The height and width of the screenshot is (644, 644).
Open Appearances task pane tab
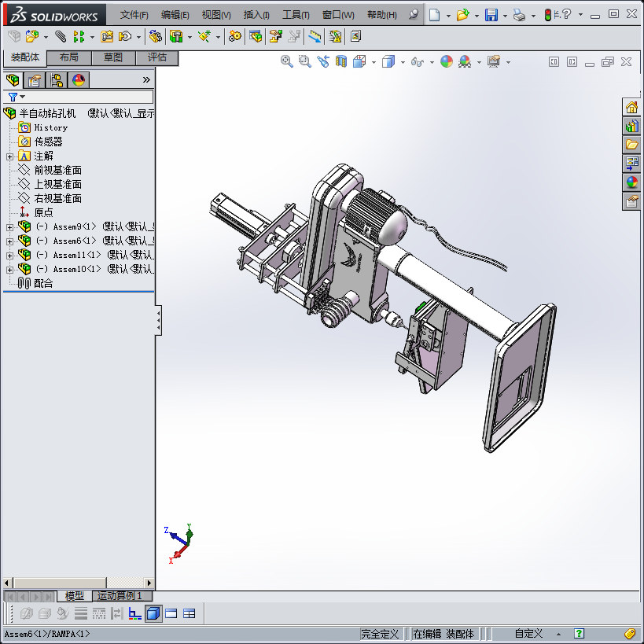click(631, 182)
